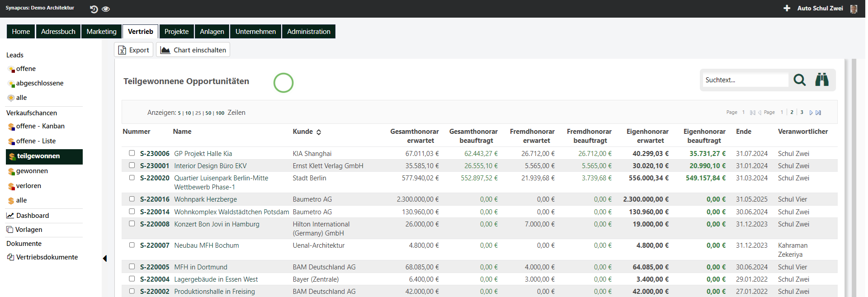Click the Chart einschalten button

pos(193,50)
